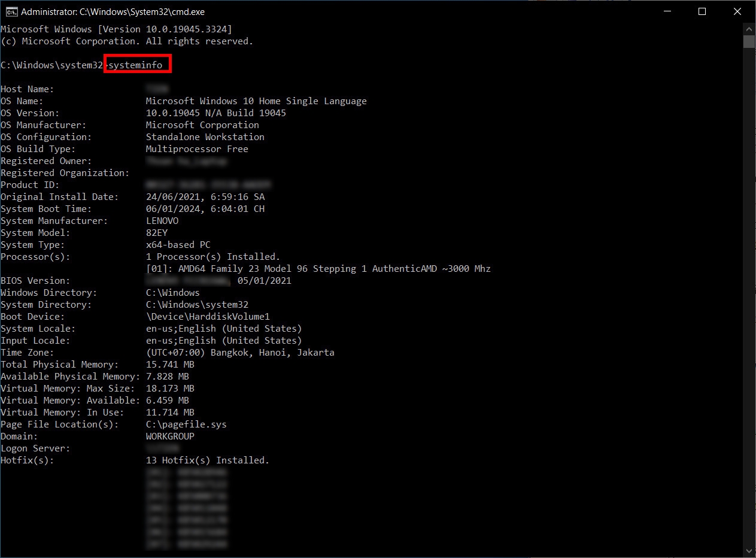Click BIOS date '05/01/2021'
This screenshot has height=558, width=756.
(x=265, y=281)
